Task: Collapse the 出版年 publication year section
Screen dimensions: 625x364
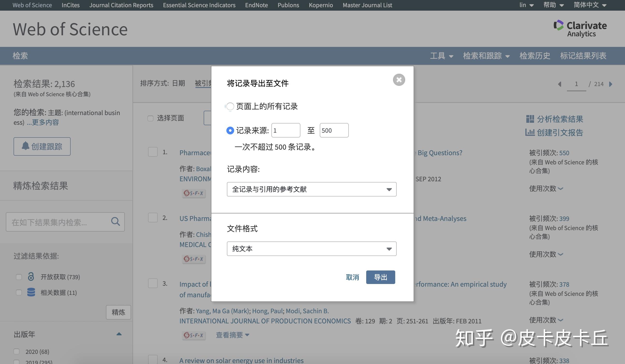Action: point(119,334)
